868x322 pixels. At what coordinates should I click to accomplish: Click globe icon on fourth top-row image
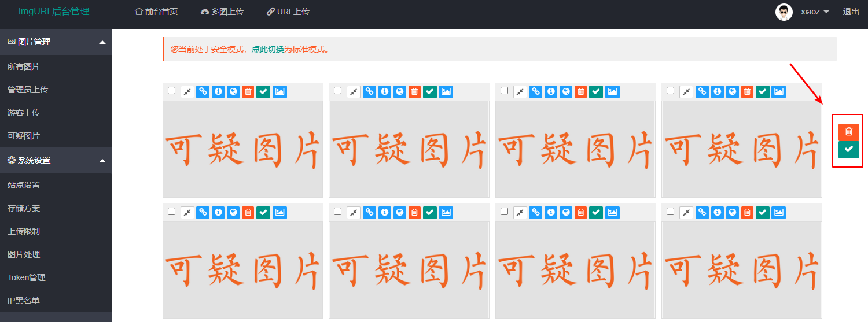tap(733, 91)
